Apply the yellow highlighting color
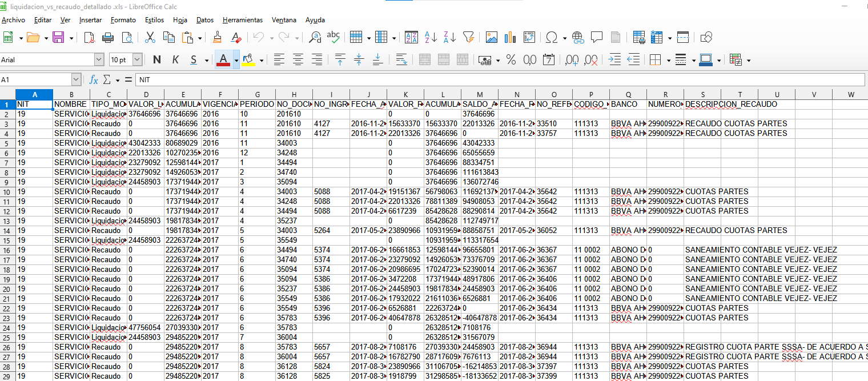Viewport: 868px width, 381px height. point(248,60)
